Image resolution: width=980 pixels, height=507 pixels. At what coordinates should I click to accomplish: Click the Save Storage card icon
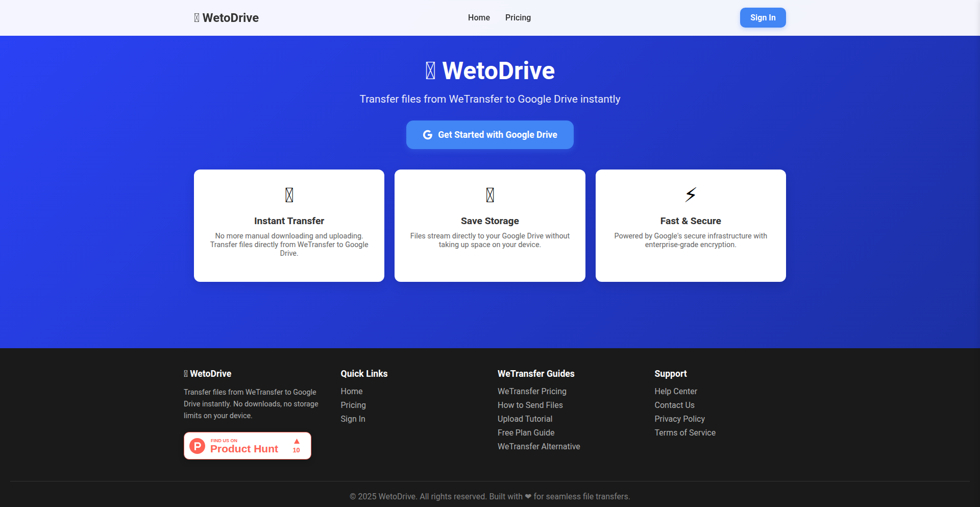click(489, 195)
